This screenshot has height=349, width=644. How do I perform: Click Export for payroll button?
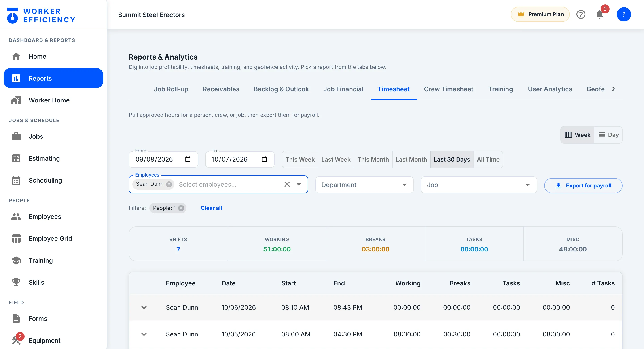click(583, 186)
